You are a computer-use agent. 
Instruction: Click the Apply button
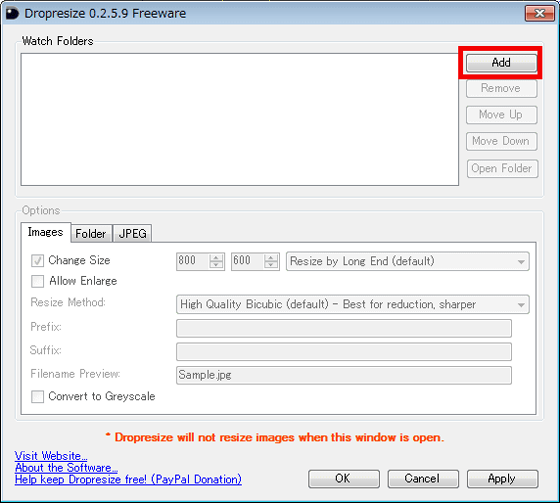point(502,479)
